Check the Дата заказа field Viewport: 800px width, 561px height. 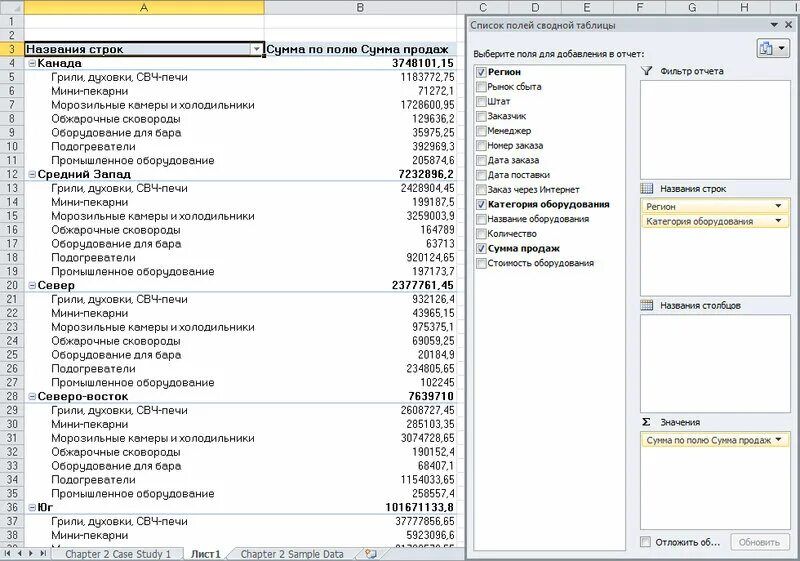click(x=481, y=160)
